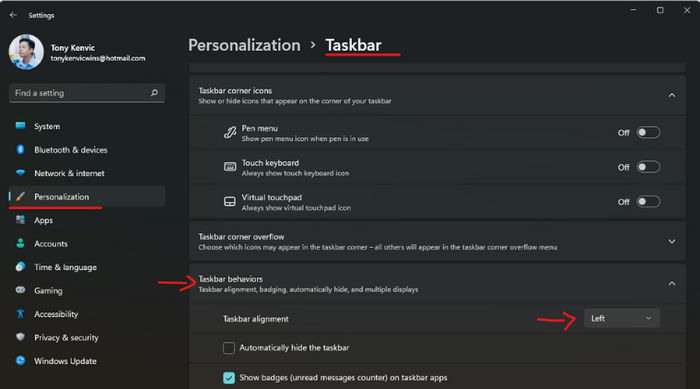Go to Accessibility settings
The image size is (700, 389).
click(87, 314)
